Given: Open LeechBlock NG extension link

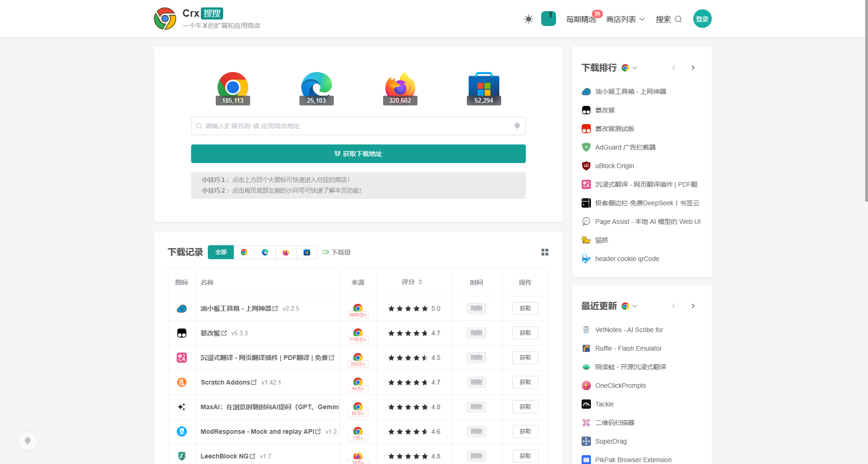Looking at the screenshot, I should pos(228,456).
